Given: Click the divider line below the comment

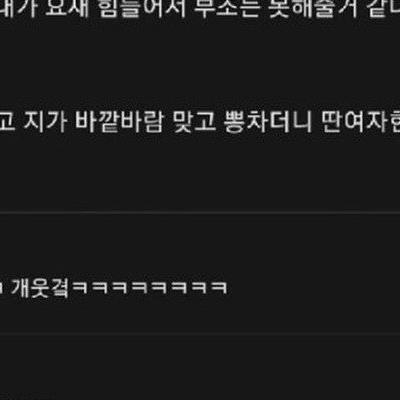Looking at the screenshot, I should point(200,333).
